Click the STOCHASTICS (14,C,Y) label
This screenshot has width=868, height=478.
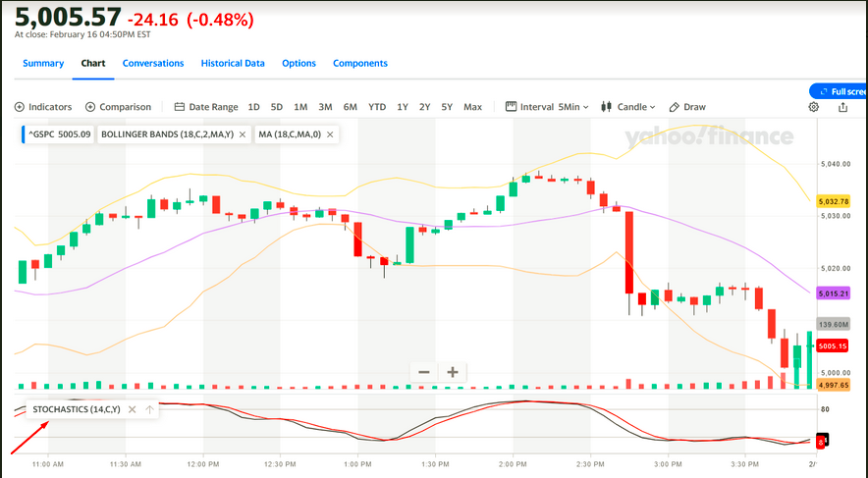77,409
